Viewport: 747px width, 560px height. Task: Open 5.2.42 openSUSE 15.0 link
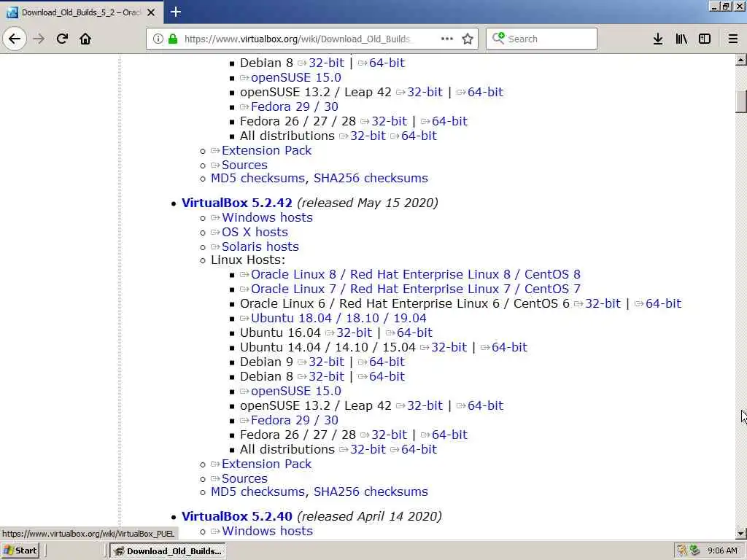point(296,391)
